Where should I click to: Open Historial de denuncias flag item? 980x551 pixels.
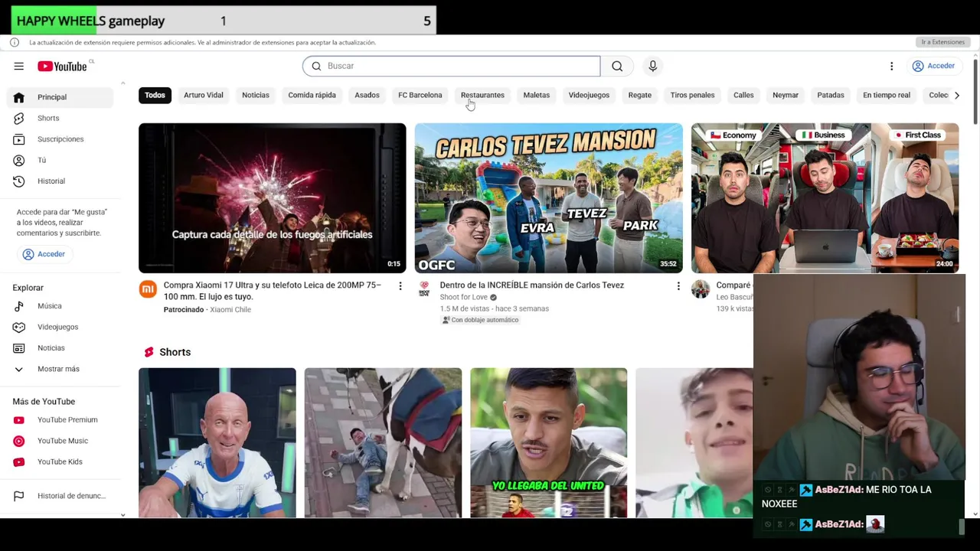[61, 496]
